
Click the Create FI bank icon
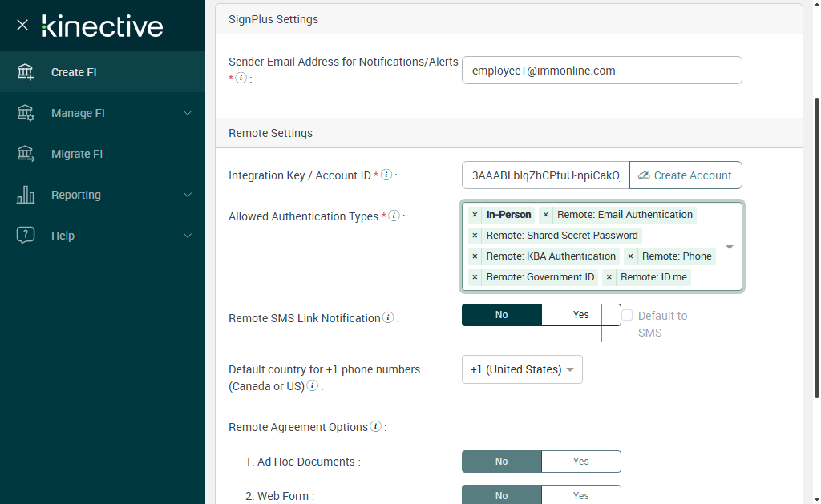25,71
